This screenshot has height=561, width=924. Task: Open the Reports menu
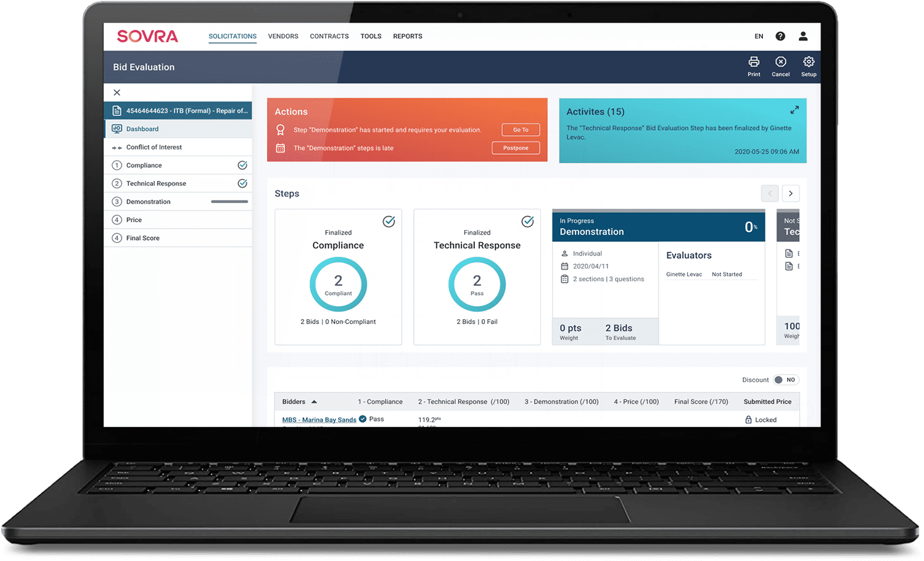tap(408, 36)
